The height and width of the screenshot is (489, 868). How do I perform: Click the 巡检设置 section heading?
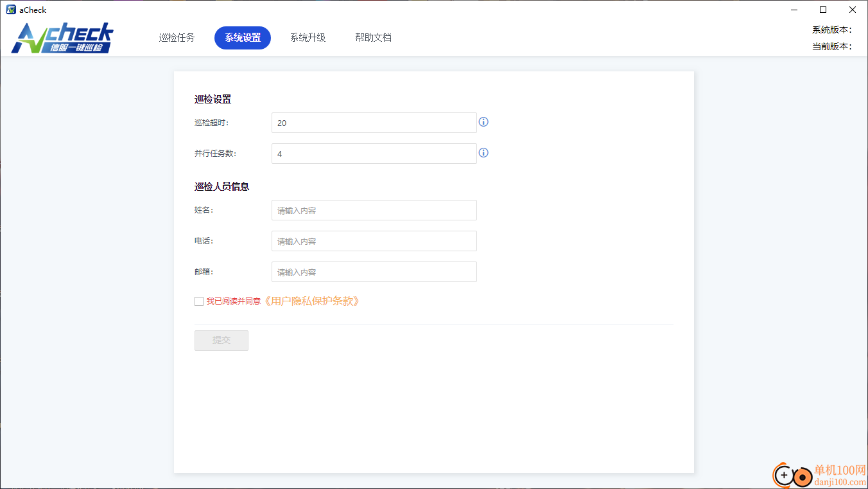[213, 100]
